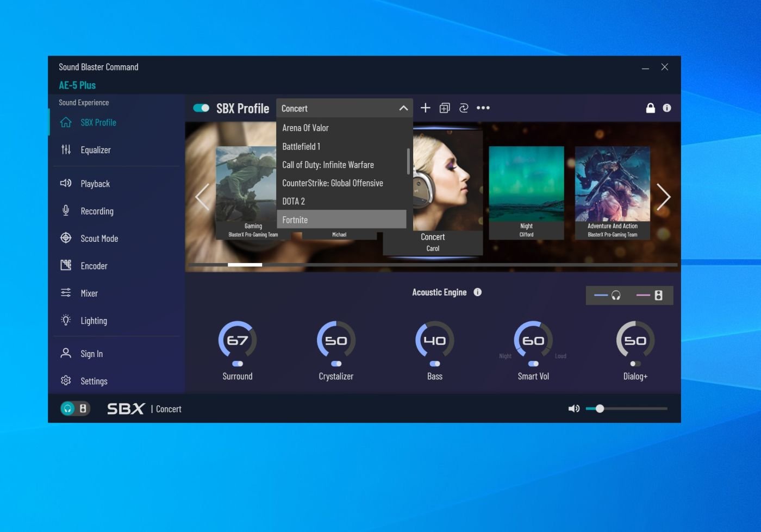Click the lock icon
This screenshot has height=532, width=761.
point(650,108)
